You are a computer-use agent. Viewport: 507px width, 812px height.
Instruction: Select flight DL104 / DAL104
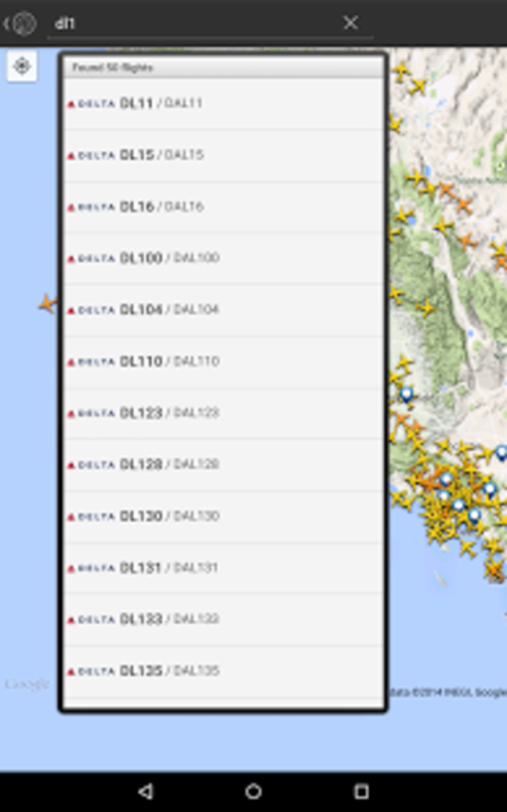[x=223, y=310]
